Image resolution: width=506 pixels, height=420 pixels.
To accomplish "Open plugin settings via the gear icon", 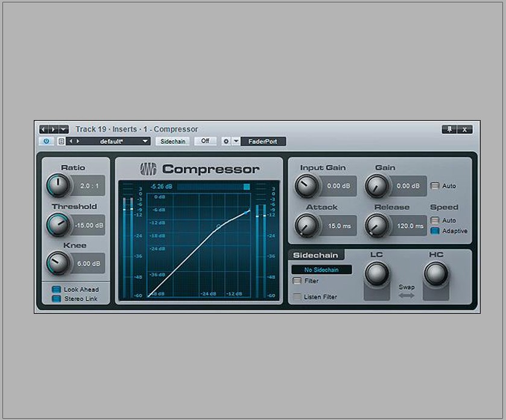I will click(224, 141).
